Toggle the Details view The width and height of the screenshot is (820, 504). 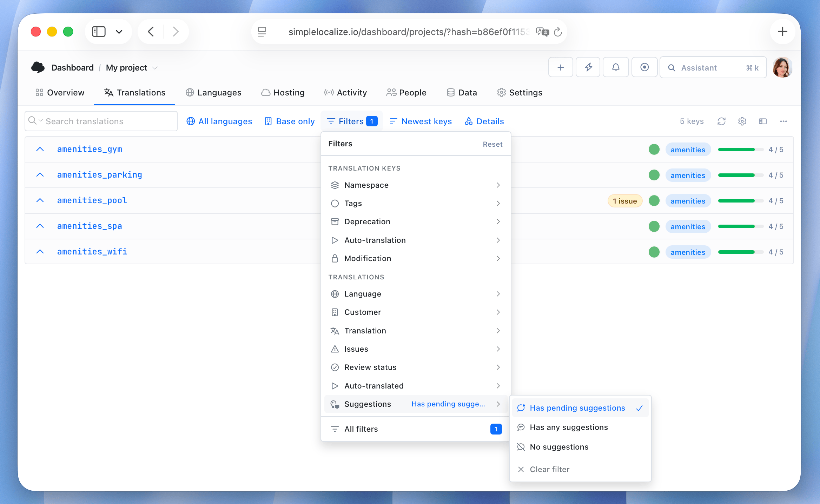tap(484, 121)
